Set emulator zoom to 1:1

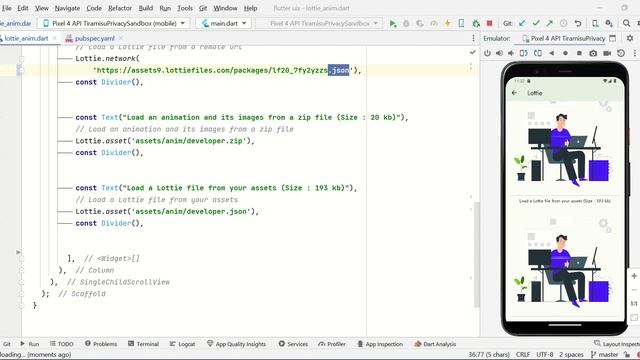[x=634, y=304]
